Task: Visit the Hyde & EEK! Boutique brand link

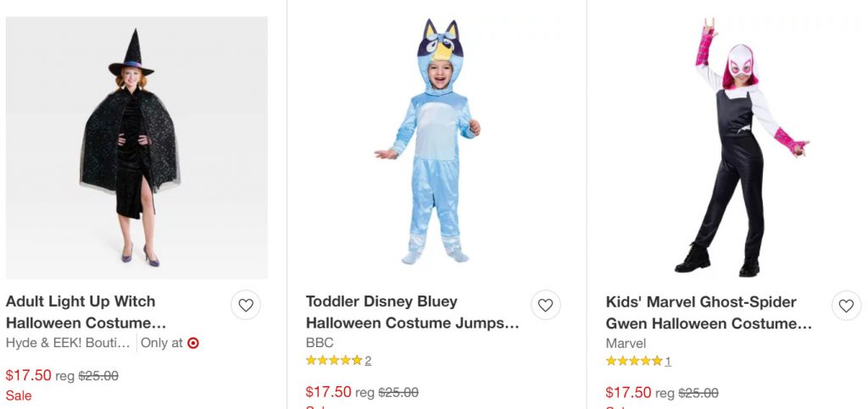Action: [x=69, y=343]
